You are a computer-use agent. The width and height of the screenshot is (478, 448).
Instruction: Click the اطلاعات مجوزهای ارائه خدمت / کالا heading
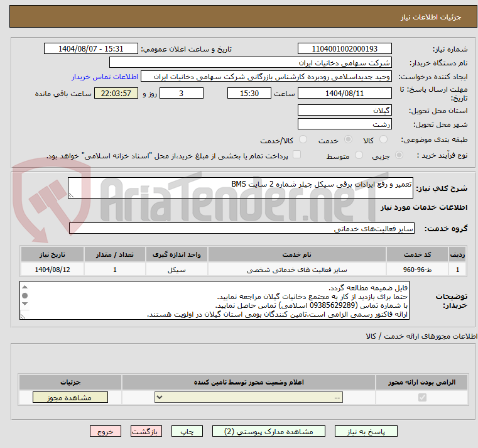pyautogui.click(x=421, y=336)
